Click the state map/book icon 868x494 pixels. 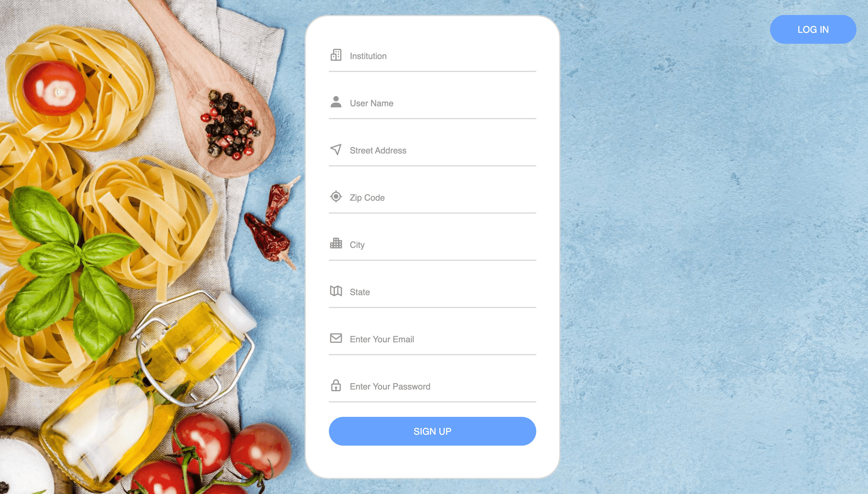click(x=336, y=291)
